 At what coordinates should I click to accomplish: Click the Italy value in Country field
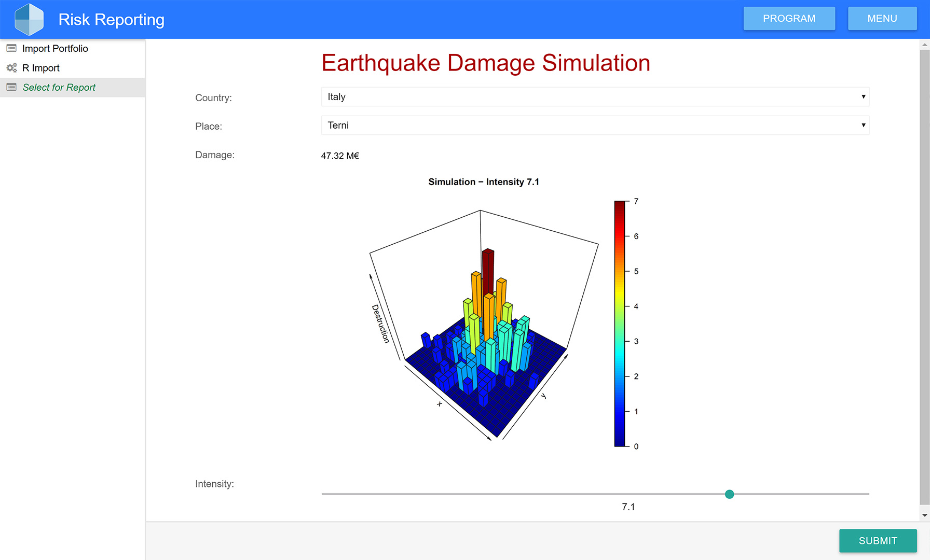(x=337, y=97)
